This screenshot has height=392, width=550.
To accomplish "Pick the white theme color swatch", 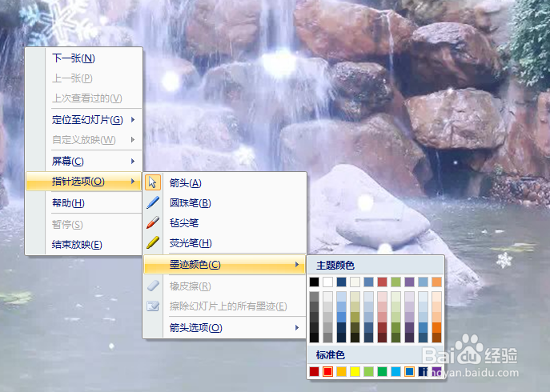I will pos(328,282).
